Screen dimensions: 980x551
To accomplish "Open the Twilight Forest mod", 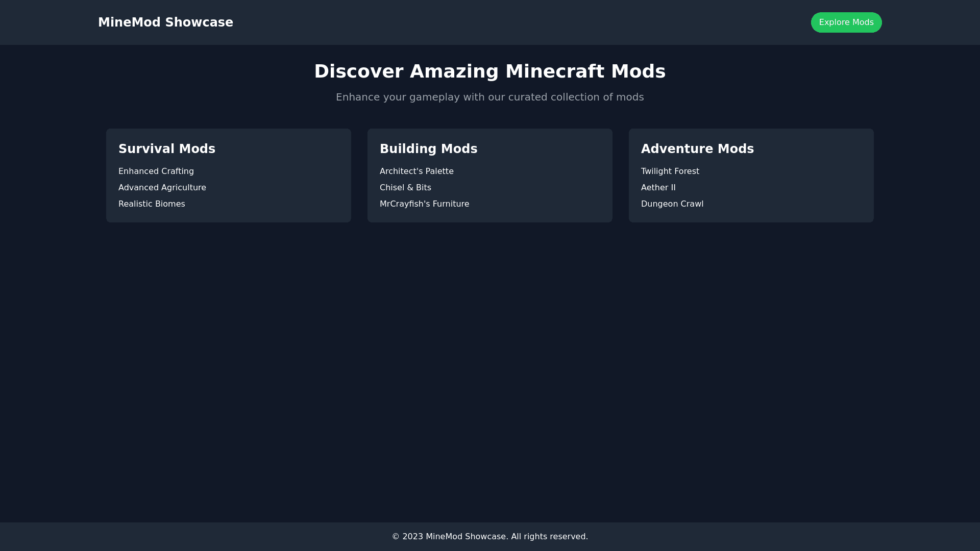I will click(x=670, y=171).
